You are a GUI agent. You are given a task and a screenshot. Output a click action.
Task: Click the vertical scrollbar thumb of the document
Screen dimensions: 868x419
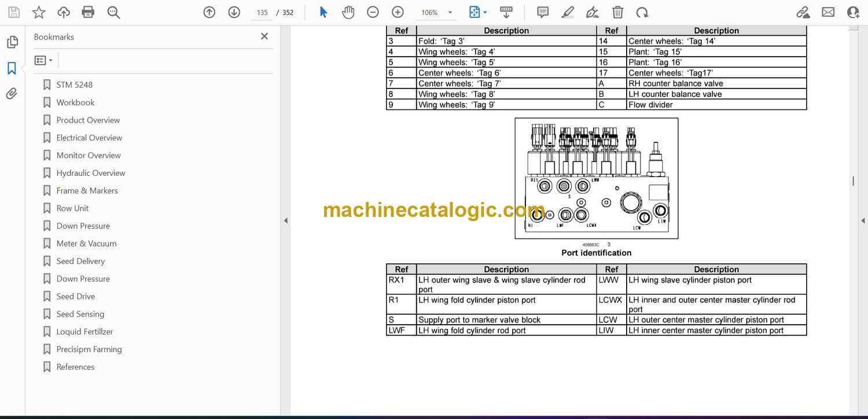coord(853,181)
